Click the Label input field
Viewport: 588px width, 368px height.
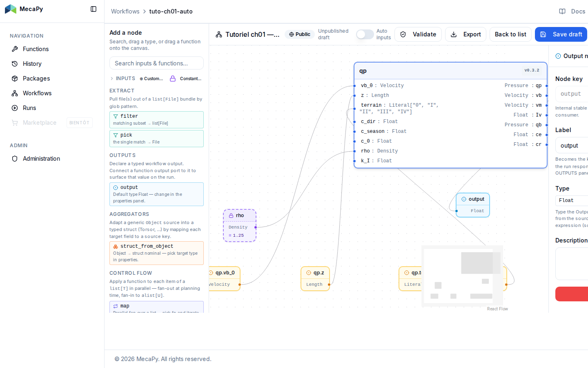[x=572, y=146]
